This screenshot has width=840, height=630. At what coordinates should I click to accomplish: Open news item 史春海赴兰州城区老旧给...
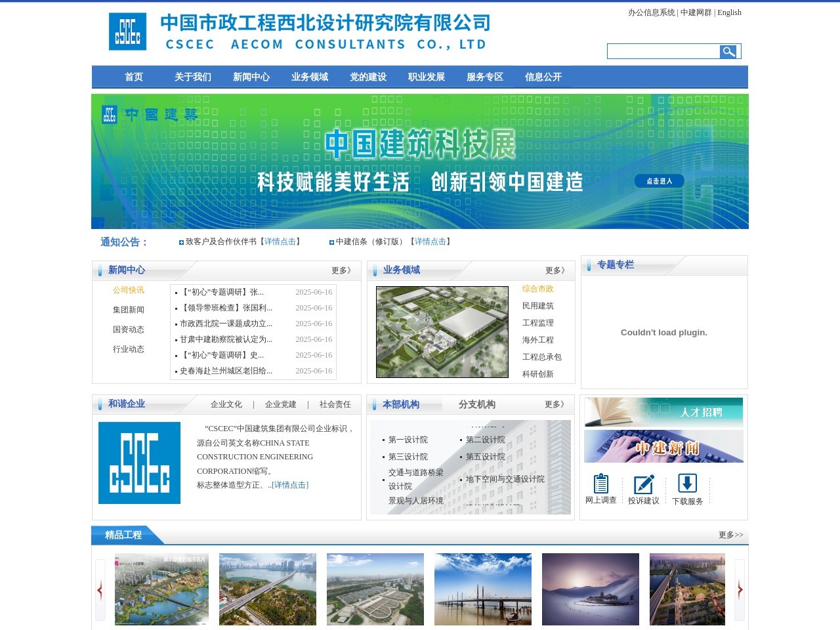tap(226, 371)
